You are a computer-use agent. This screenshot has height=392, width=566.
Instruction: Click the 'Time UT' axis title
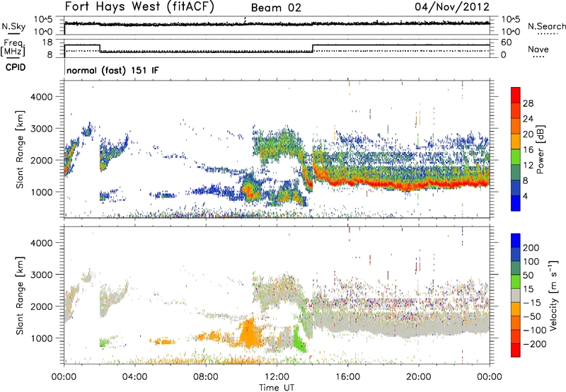pyautogui.click(x=277, y=388)
